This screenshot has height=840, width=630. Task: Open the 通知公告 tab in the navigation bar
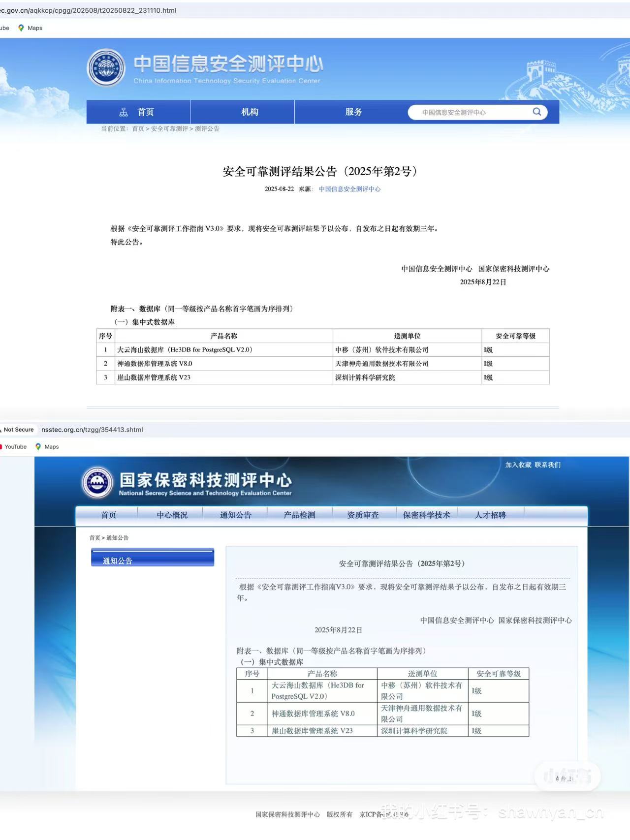[x=236, y=515]
